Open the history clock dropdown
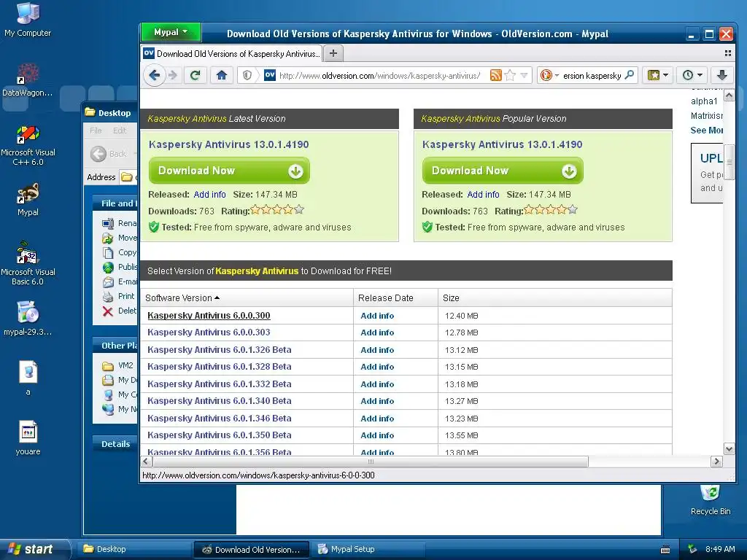 click(x=692, y=75)
